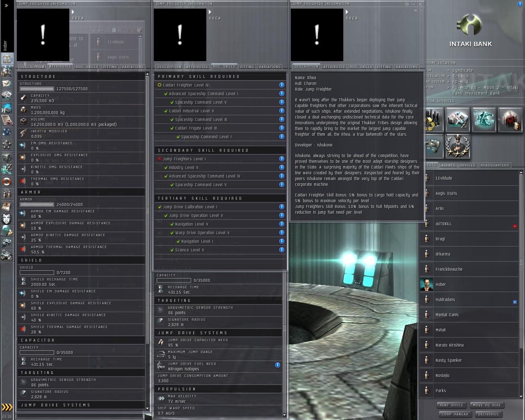525x420 pixels.
Task: Open Help via the lifebuoy icon
Action: [x=7, y=181]
